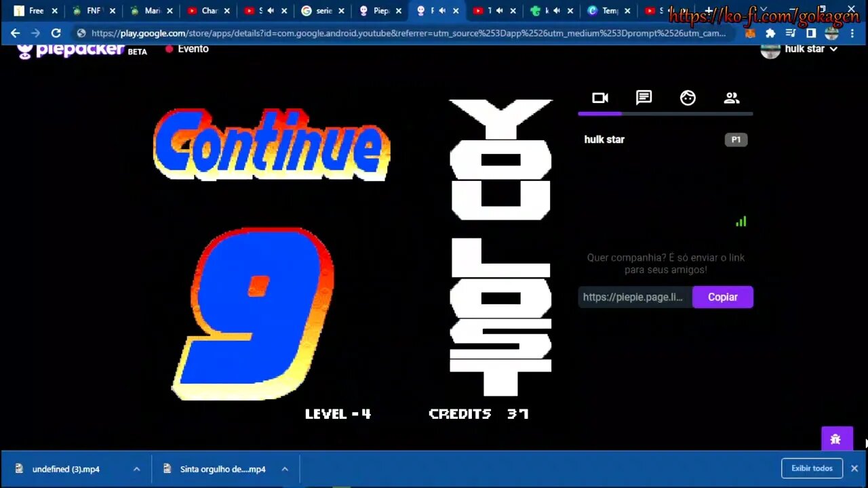Check the green connection signal icon
This screenshot has width=868, height=488.
[x=741, y=221]
